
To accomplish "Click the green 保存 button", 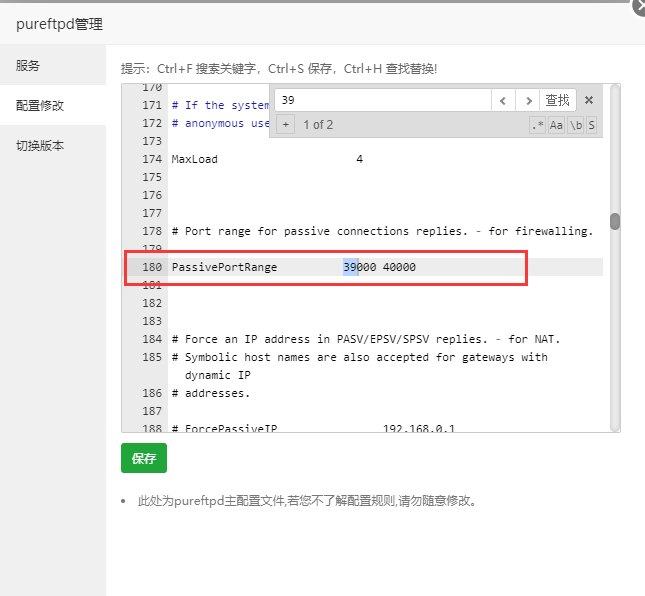I will [x=144, y=458].
